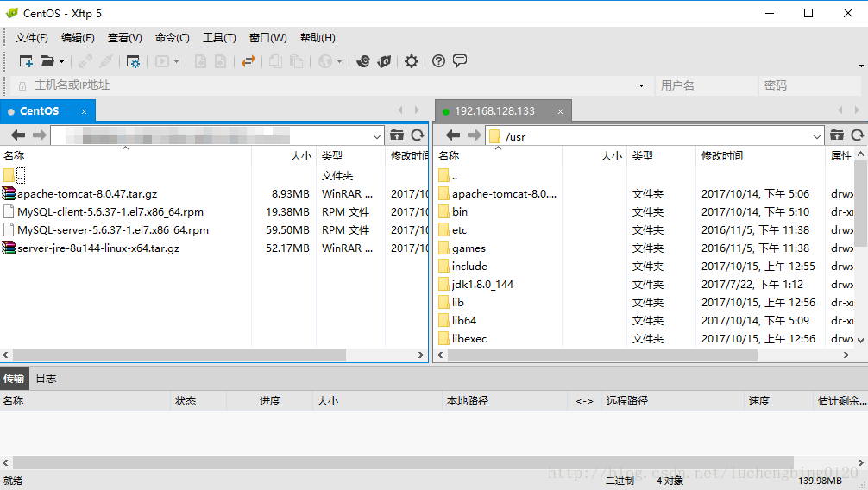Switch to the 日志 log tab
868x490 pixels.
point(46,378)
